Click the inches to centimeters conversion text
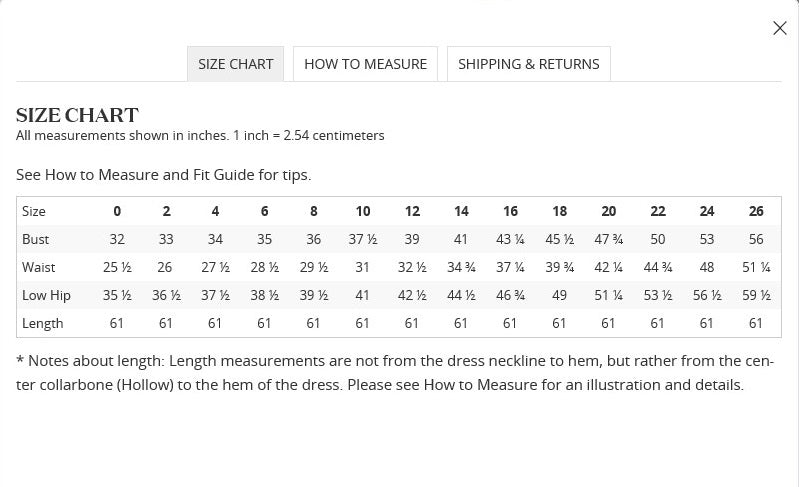This screenshot has height=487, width=799. point(200,135)
